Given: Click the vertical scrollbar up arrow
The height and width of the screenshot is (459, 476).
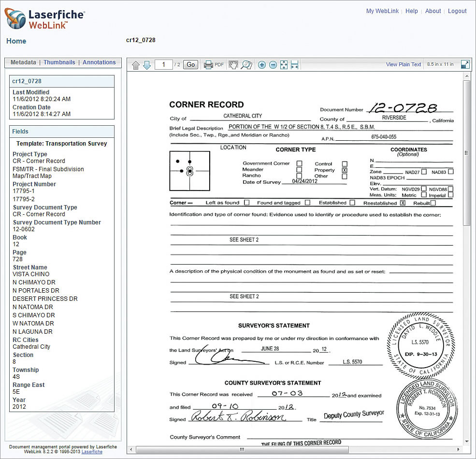Looking at the screenshot, I should [x=467, y=75].
